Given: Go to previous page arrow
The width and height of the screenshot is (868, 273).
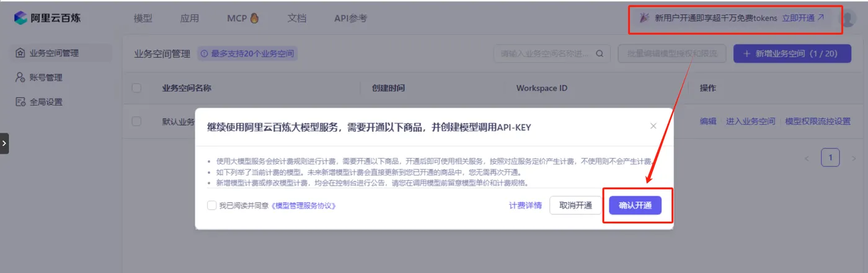Looking at the screenshot, I should tap(807, 158).
